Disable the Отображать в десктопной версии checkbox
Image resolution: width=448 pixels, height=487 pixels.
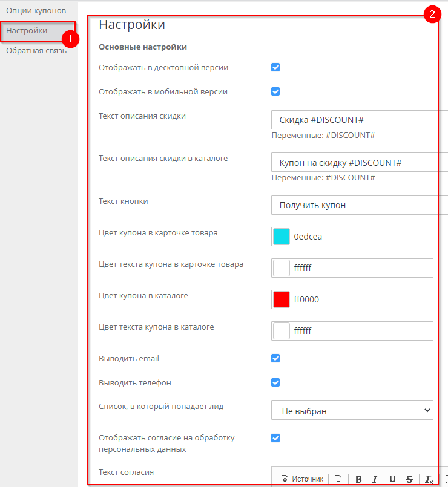pyautogui.click(x=275, y=67)
